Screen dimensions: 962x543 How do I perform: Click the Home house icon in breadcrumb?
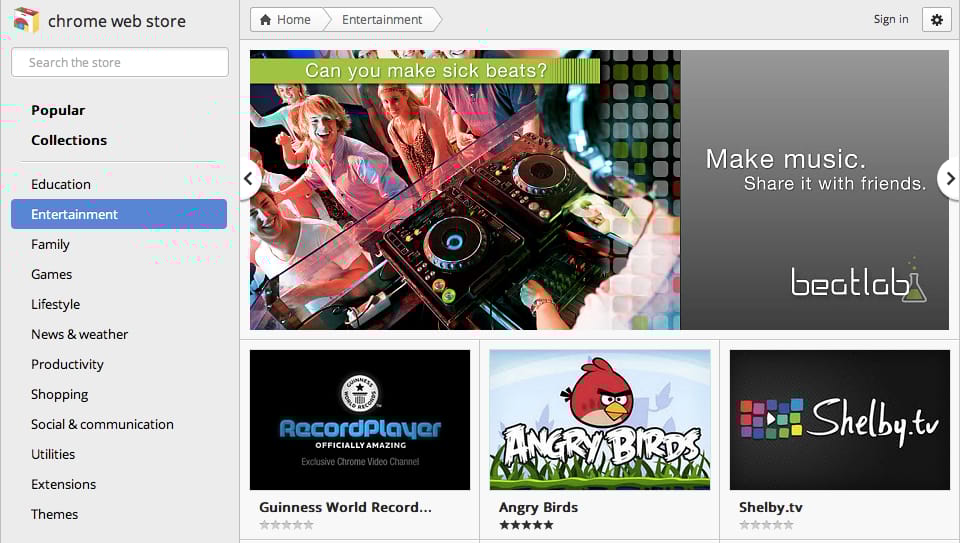[x=265, y=20]
